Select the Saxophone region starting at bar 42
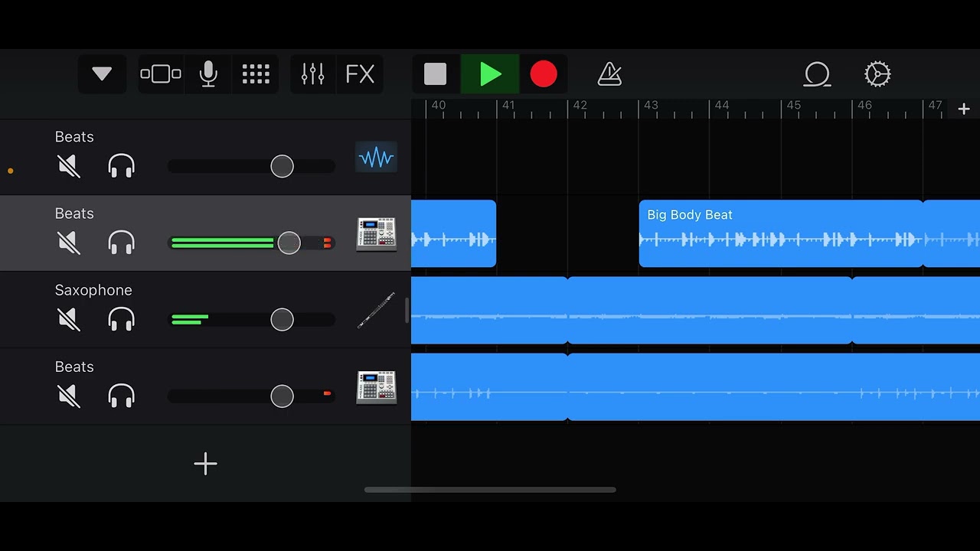980x551 pixels. (x=710, y=310)
